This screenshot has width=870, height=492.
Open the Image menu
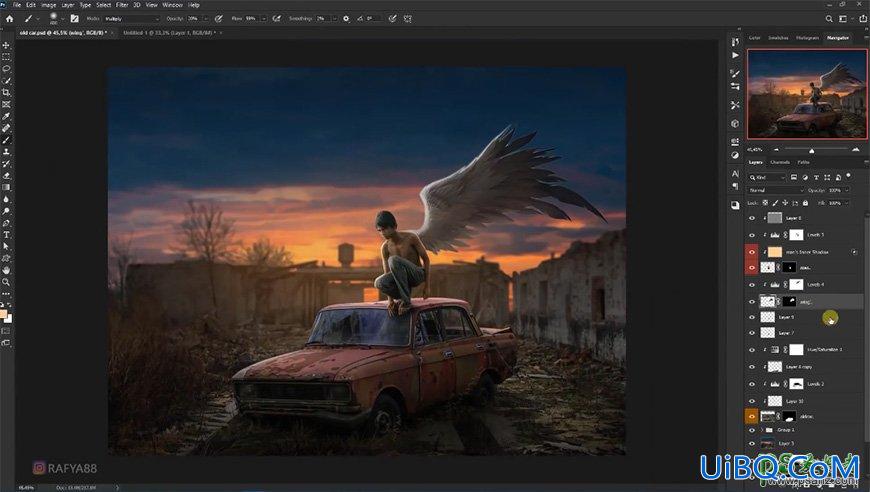pos(48,5)
